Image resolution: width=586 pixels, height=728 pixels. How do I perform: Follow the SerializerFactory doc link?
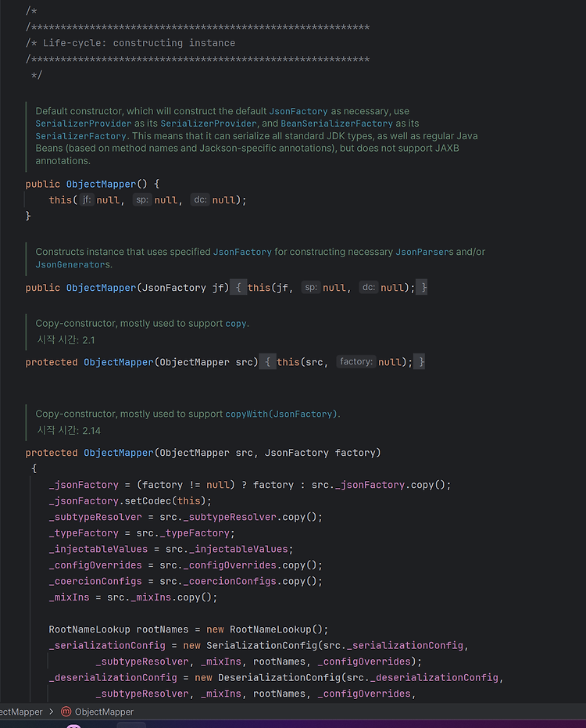[x=80, y=136]
